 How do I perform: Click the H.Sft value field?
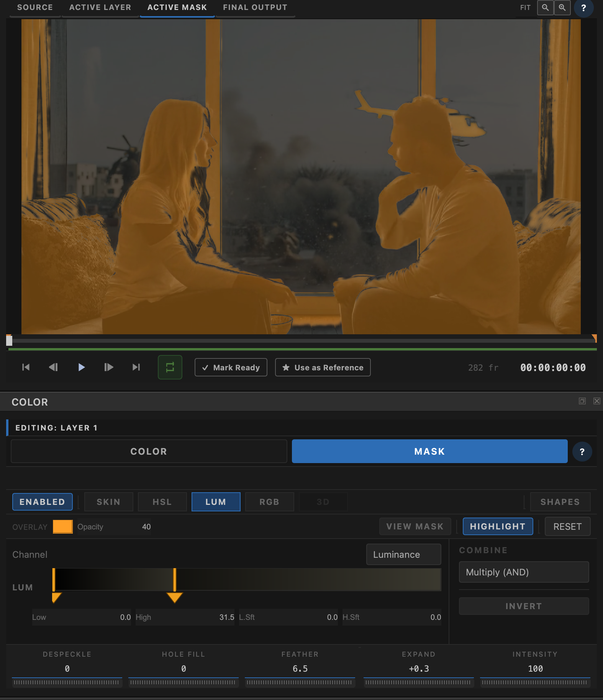(x=392, y=617)
